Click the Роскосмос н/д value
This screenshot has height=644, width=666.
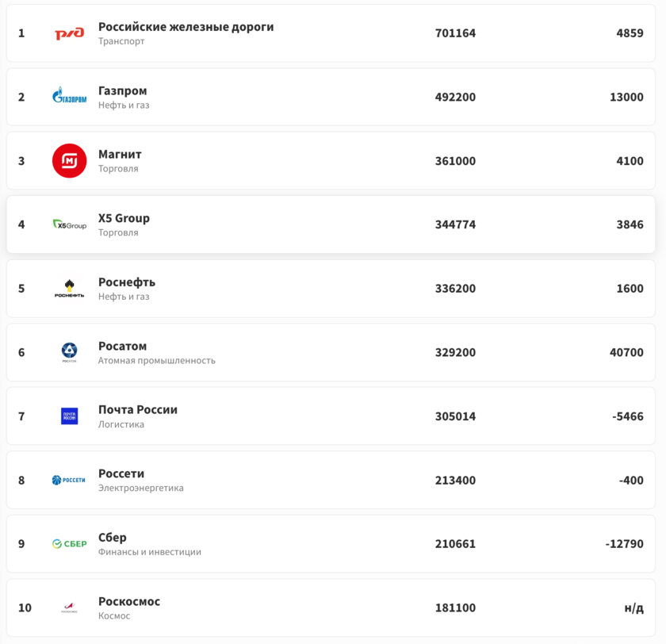point(633,608)
